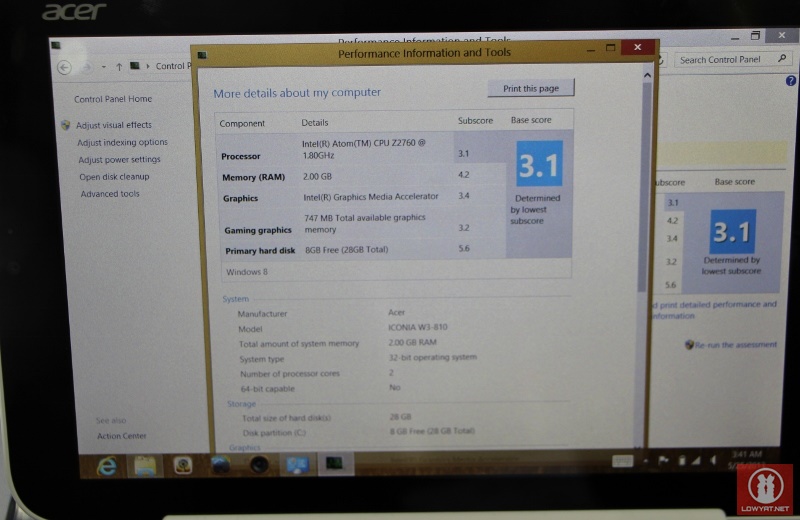This screenshot has width=800, height=520.
Task: Click the back window's title bar icon
Action: pyautogui.click(x=56, y=45)
